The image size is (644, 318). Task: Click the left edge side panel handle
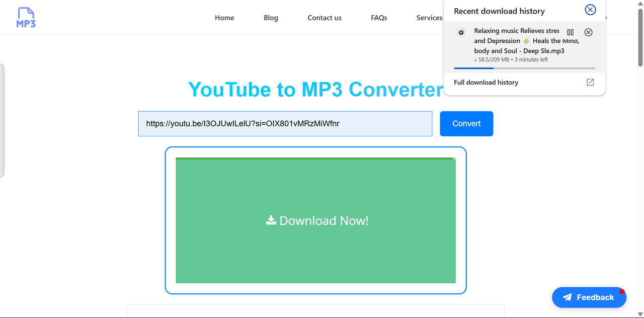[x=2, y=120]
